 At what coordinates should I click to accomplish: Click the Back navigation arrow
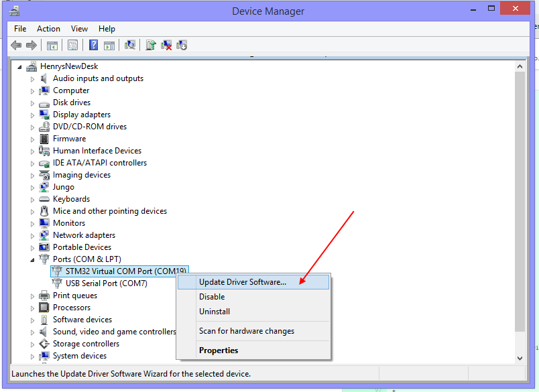[x=15, y=45]
